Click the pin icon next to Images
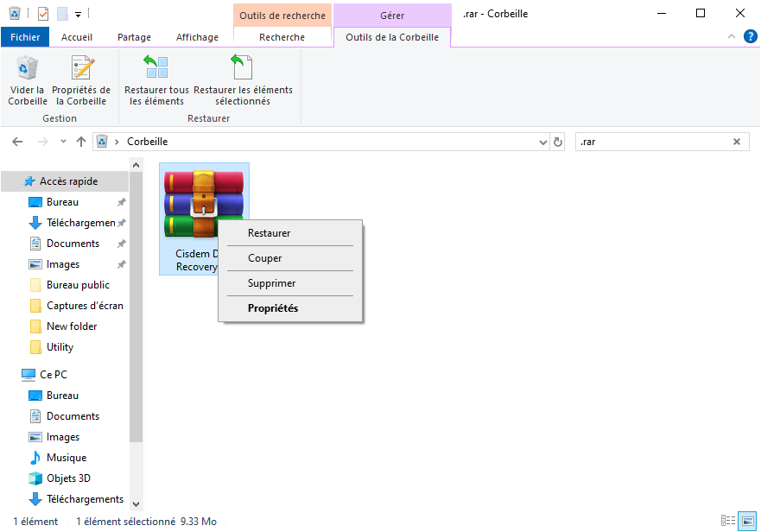The width and height of the screenshot is (761, 532). [x=121, y=264]
